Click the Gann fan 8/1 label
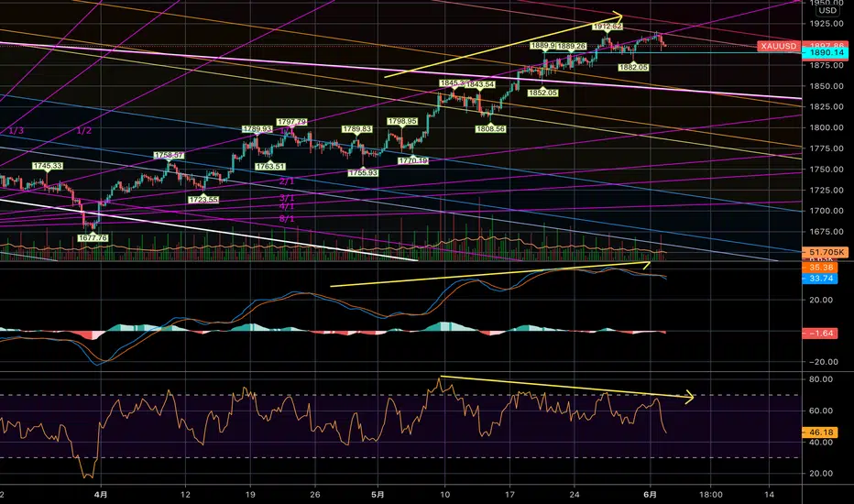Screen dimensions: 854x504 287,219
